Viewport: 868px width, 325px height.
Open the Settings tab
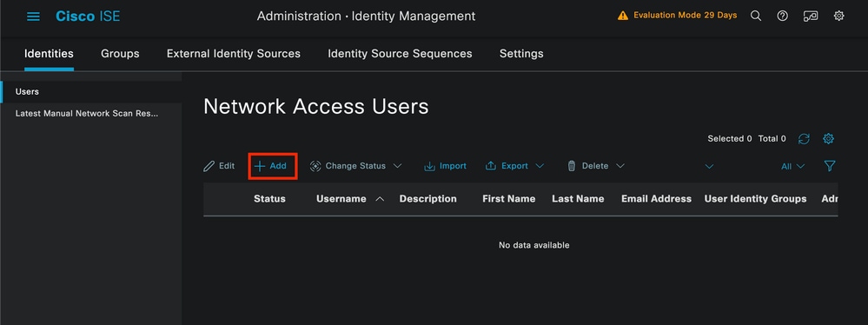tap(521, 54)
